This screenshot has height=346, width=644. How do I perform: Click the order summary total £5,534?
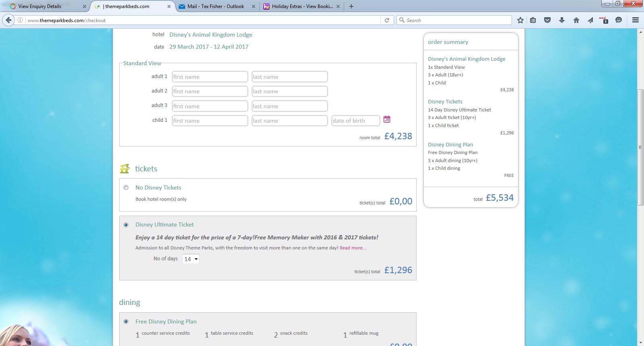coord(500,198)
